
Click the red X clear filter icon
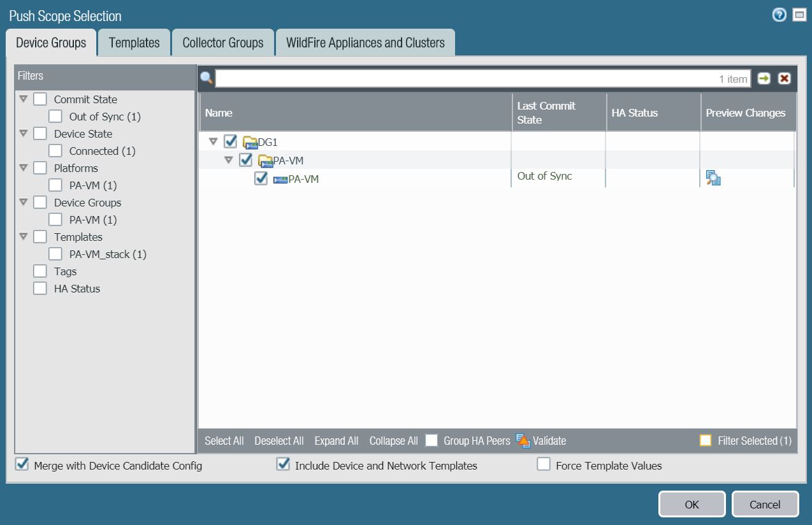(784, 78)
